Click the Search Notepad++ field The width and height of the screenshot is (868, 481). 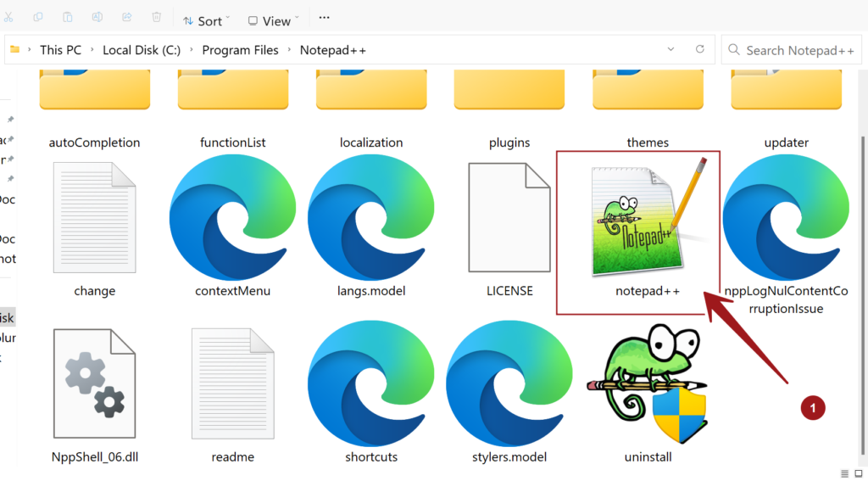click(x=797, y=50)
